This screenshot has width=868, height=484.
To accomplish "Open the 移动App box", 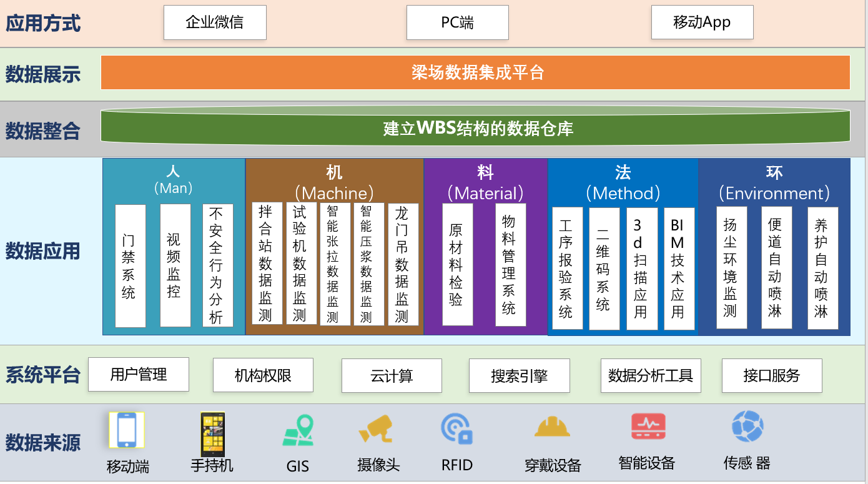I will point(702,22).
